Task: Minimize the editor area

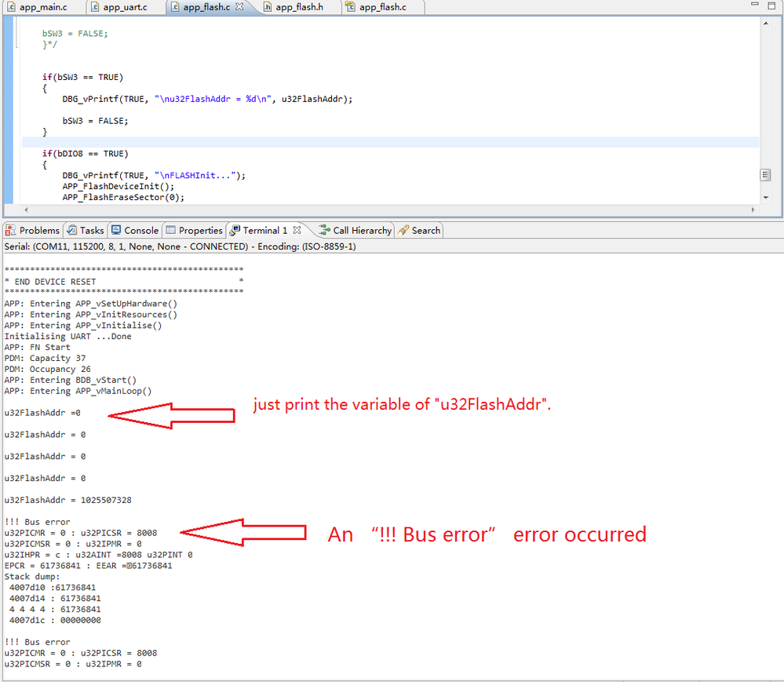Action: click(755, 5)
